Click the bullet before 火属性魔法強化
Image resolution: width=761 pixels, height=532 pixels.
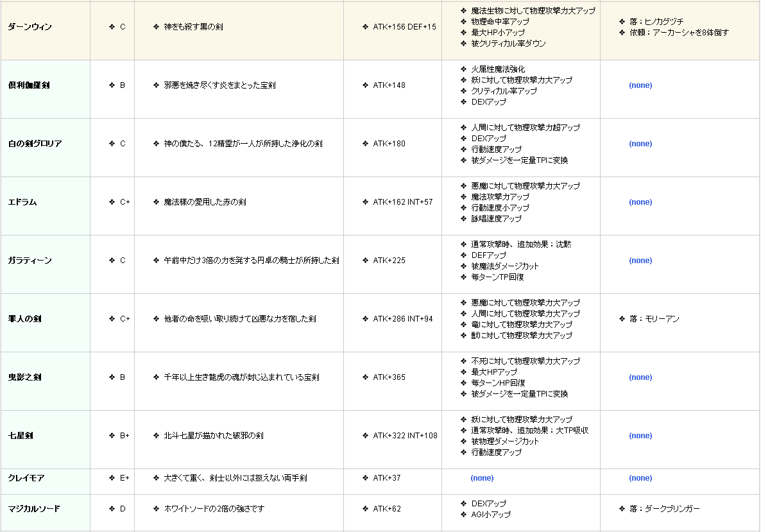pyautogui.click(x=464, y=69)
